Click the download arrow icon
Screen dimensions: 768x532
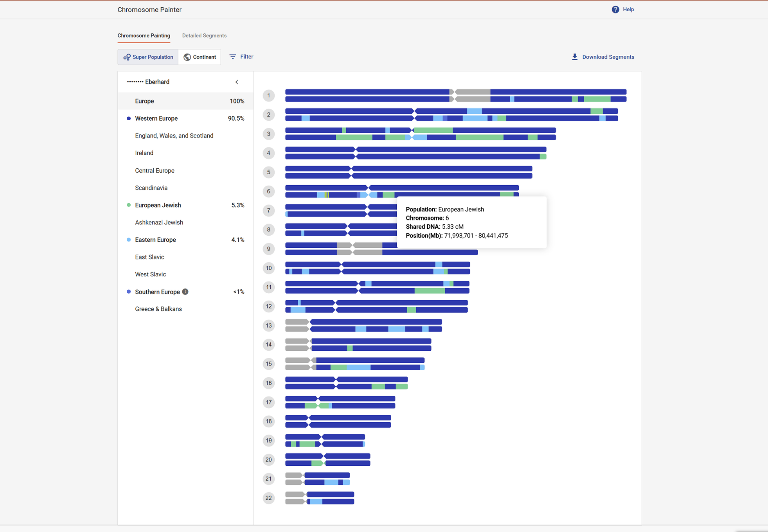[x=575, y=57]
